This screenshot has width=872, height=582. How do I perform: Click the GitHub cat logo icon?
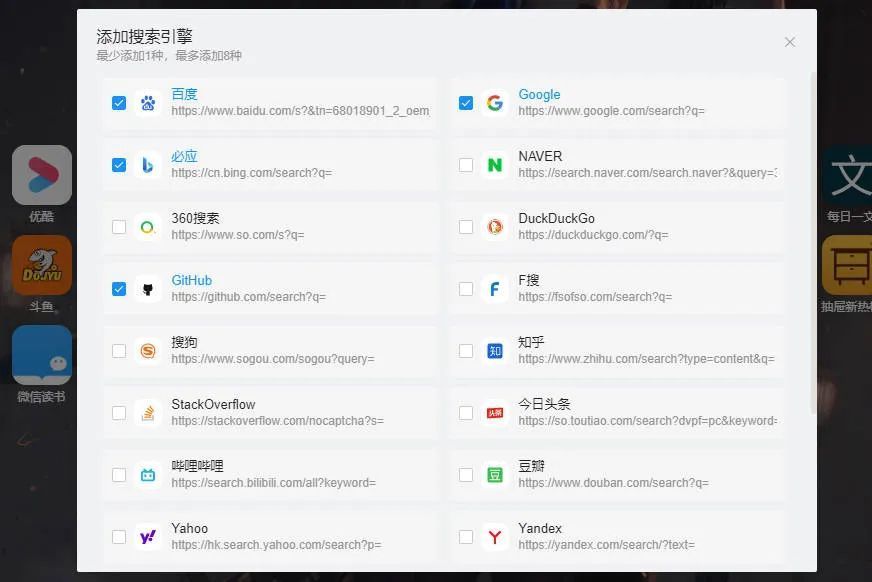click(x=147, y=289)
